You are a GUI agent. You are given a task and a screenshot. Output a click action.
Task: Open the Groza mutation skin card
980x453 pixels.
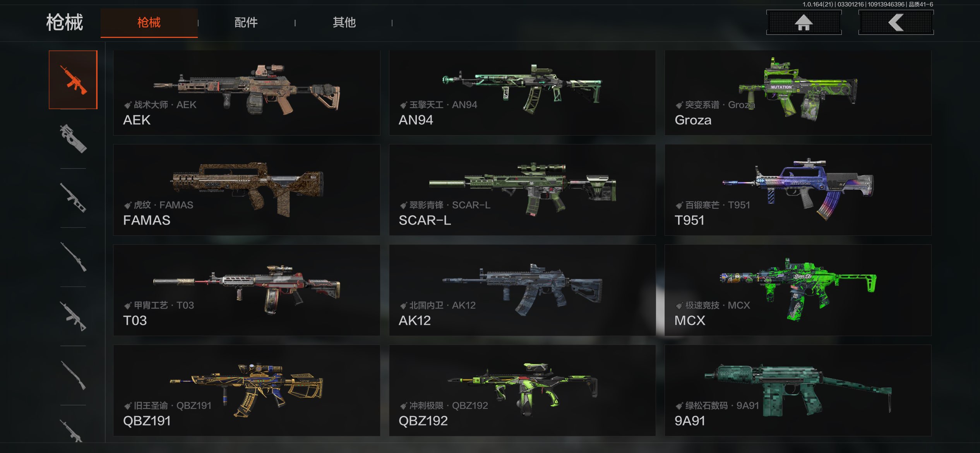click(798, 93)
